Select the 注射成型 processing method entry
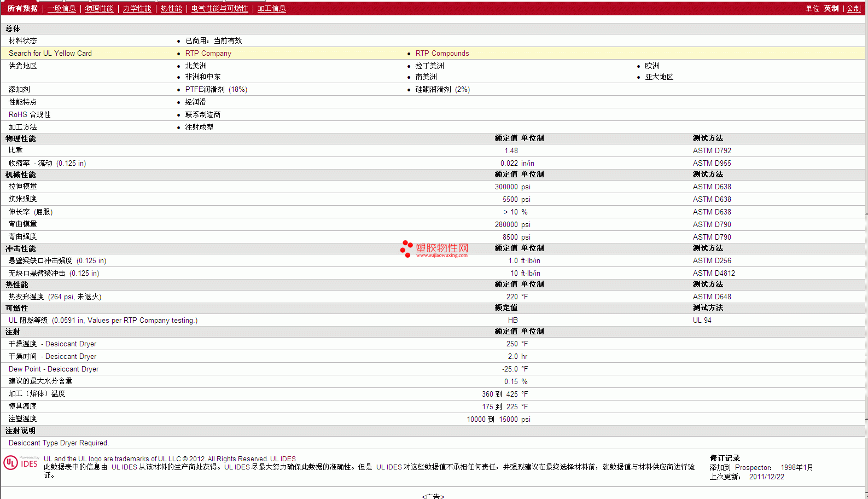 point(199,127)
